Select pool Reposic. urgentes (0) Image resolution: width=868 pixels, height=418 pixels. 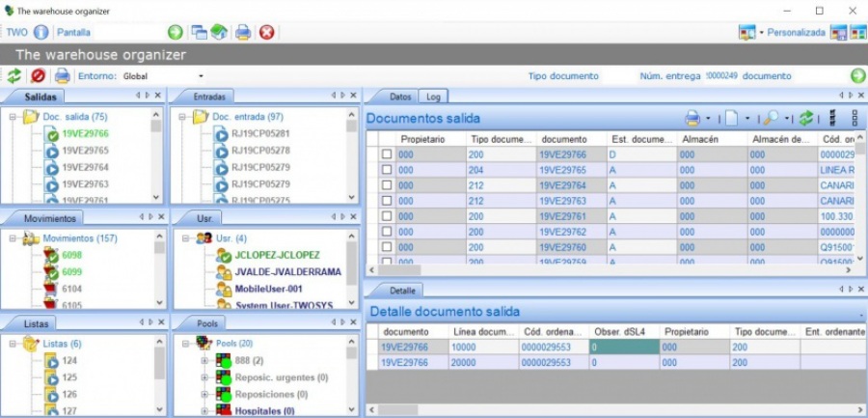coord(282,377)
